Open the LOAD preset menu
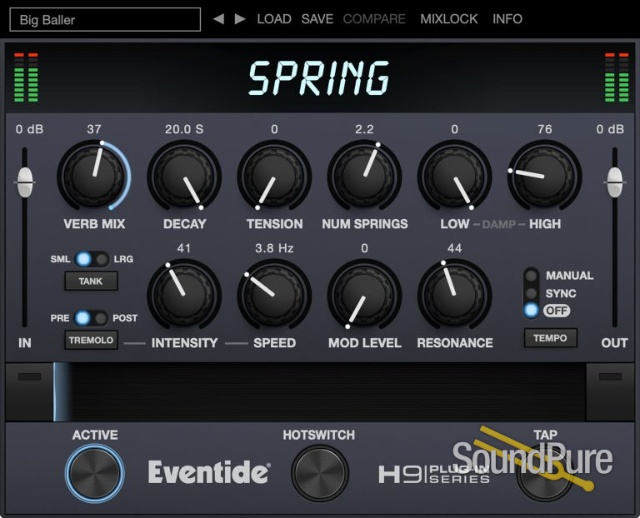The width and height of the screenshot is (640, 518). click(x=274, y=19)
